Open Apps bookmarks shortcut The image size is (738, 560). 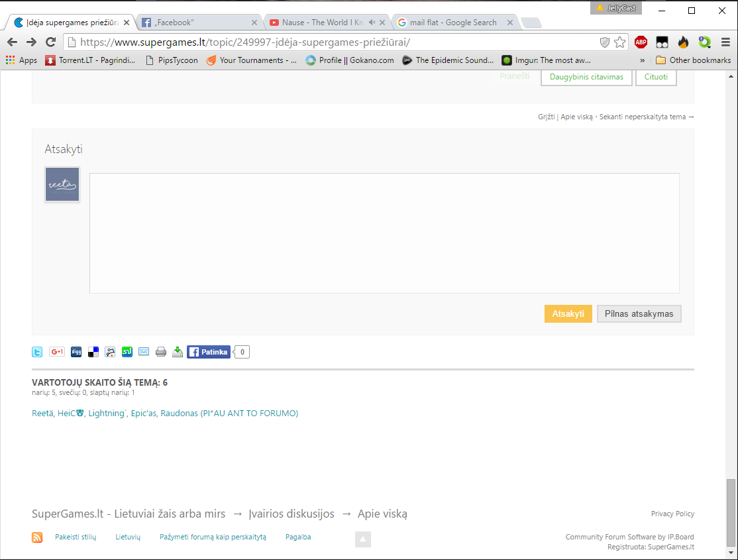pyautogui.click(x=21, y=60)
